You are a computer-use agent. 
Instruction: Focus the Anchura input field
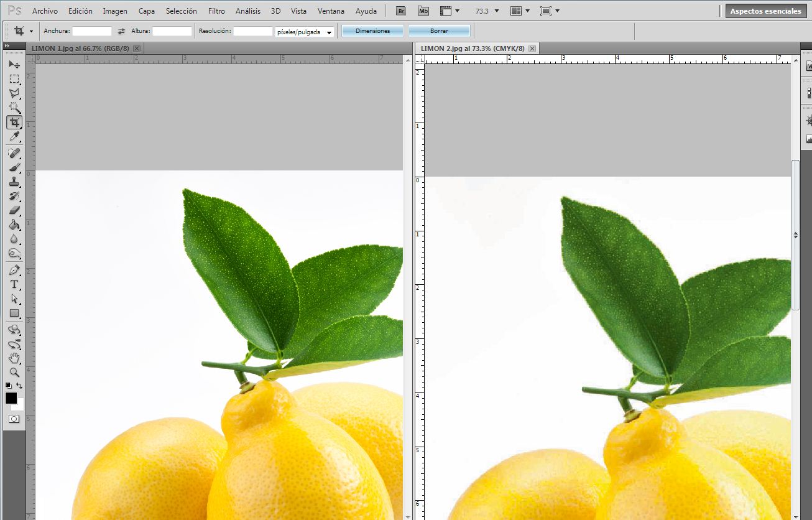pos(92,31)
